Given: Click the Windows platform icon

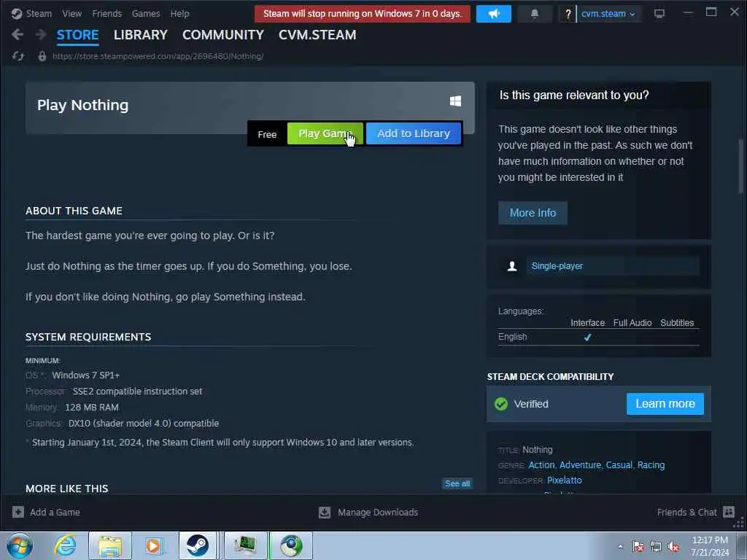Looking at the screenshot, I should [x=455, y=101].
